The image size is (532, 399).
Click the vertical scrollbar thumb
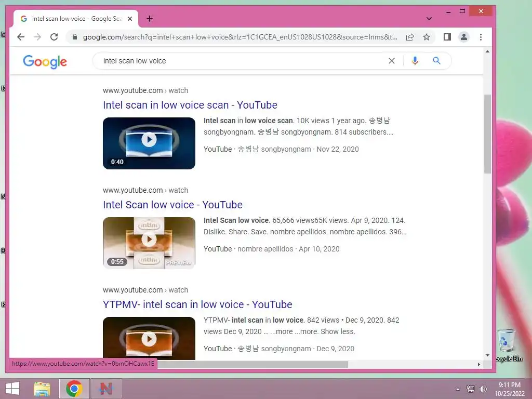point(487,134)
